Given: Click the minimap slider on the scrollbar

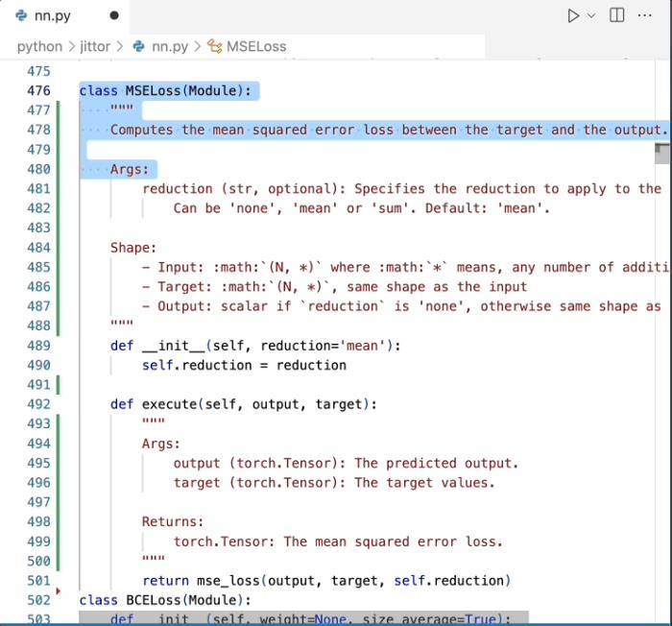Looking at the screenshot, I should coord(661,154).
